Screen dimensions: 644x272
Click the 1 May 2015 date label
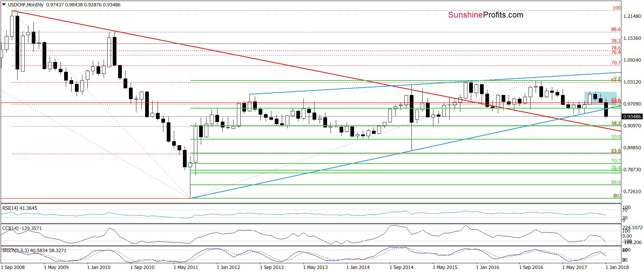pos(445,267)
